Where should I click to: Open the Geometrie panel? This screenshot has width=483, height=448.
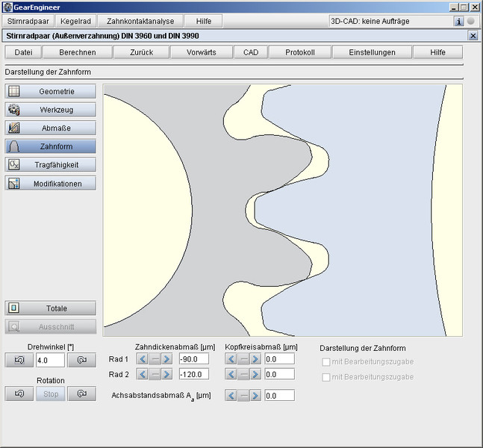point(51,91)
